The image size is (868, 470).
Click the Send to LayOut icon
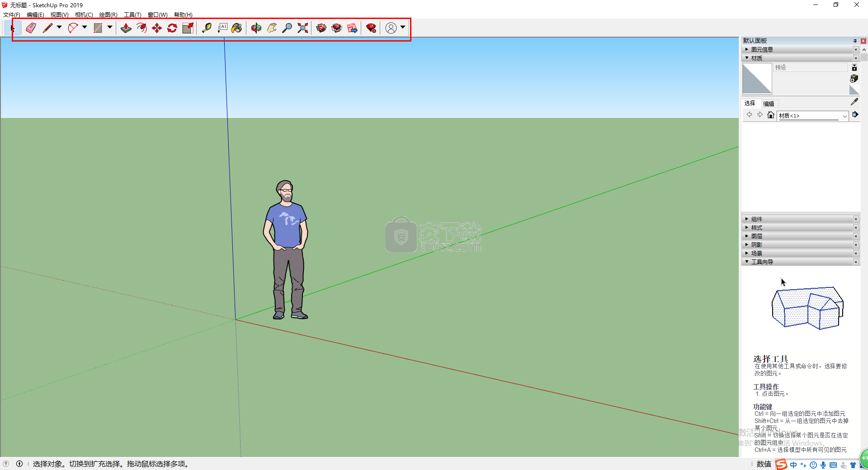tap(352, 28)
